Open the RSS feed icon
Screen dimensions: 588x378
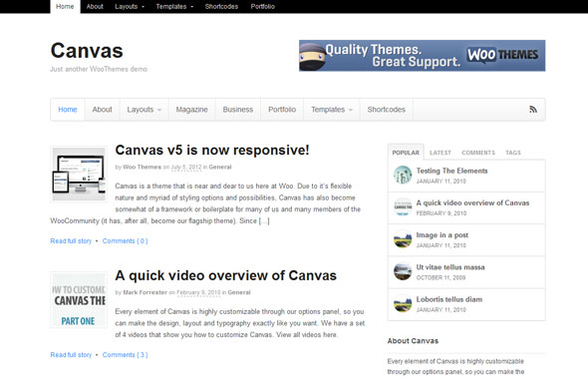tap(533, 110)
